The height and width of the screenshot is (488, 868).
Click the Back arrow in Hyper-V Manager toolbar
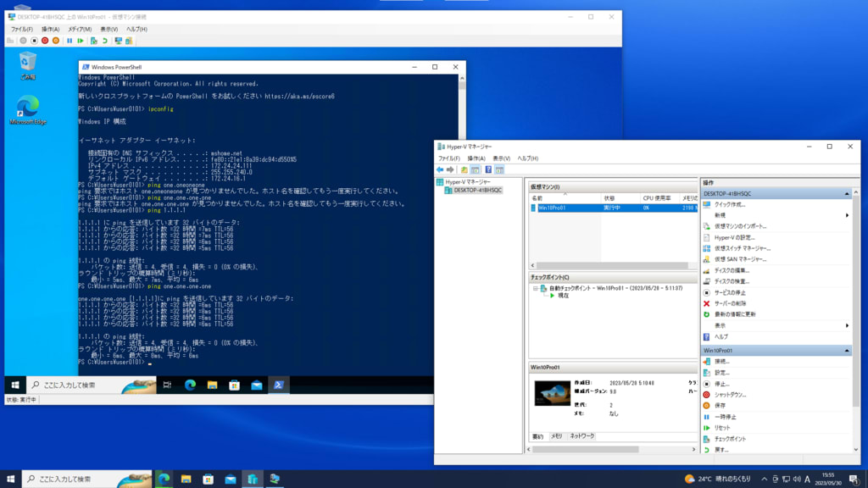tap(440, 169)
